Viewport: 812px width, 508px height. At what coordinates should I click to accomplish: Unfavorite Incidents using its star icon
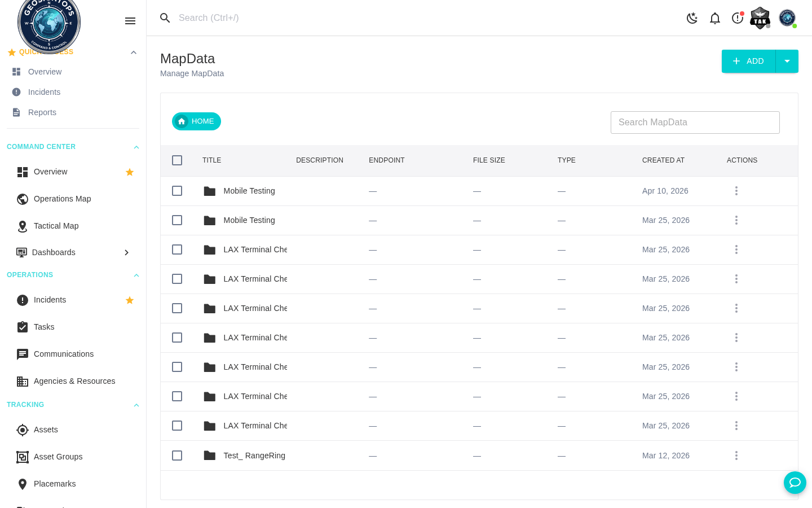(130, 300)
